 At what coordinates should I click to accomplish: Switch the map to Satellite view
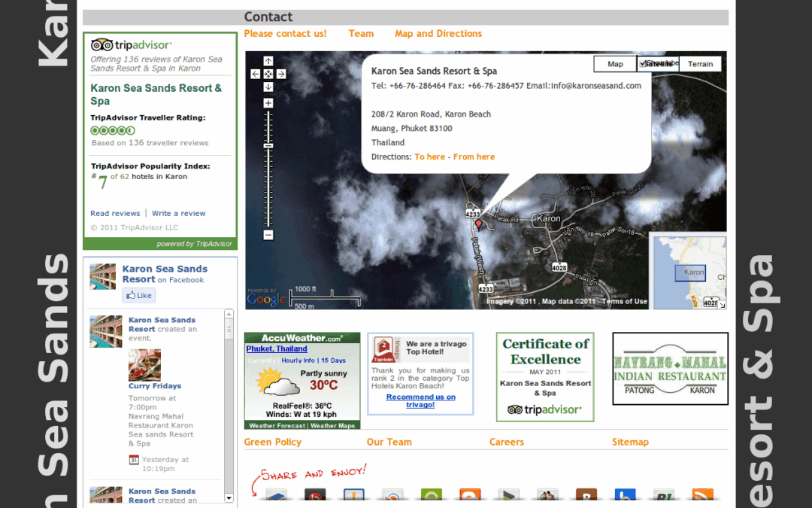coord(658,64)
